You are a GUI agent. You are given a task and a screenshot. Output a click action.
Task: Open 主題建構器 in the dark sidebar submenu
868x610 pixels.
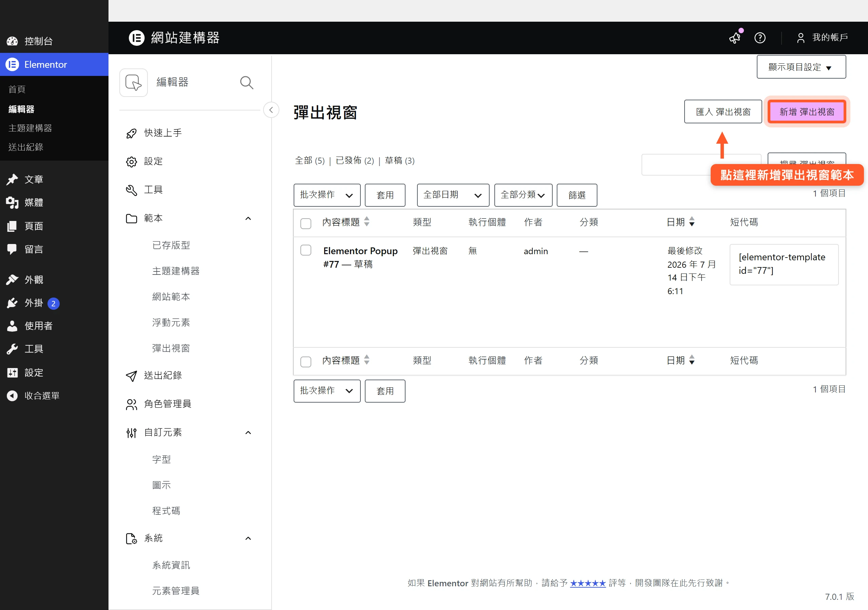pos(30,128)
